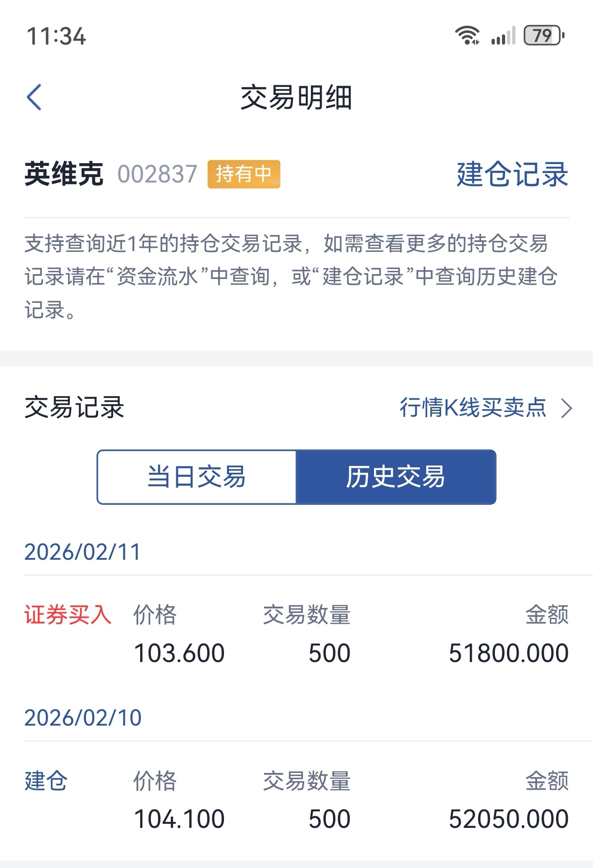Screen dimensions: 593x868
Task: Tap the 52050.000 amount value
Action: 508,819
